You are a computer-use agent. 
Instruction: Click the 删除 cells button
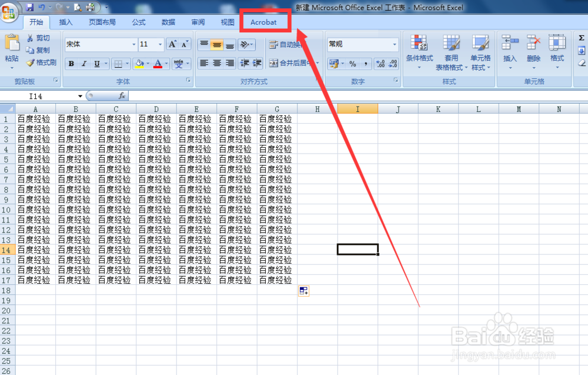click(x=534, y=52)
